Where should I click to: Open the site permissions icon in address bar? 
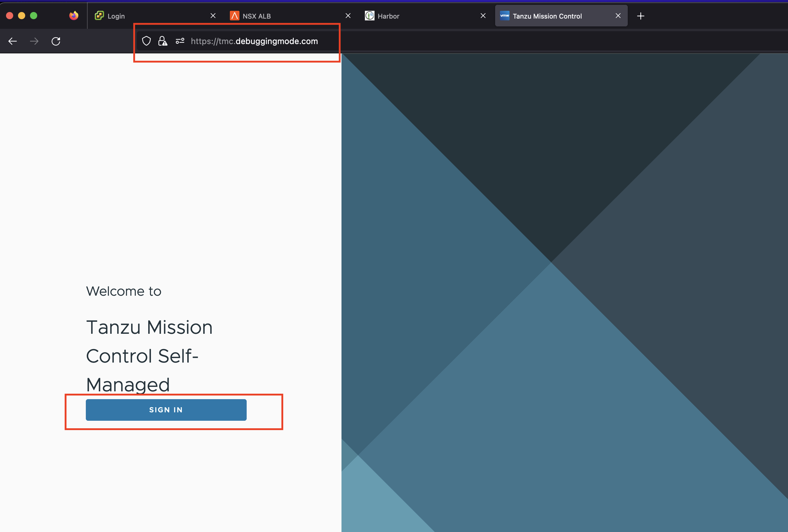tap(180, 41)
